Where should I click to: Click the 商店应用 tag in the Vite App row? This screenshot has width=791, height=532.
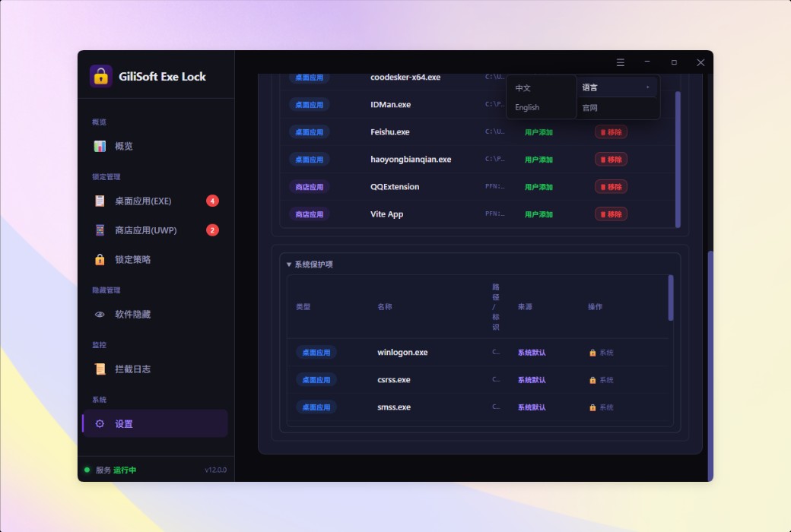310,214
